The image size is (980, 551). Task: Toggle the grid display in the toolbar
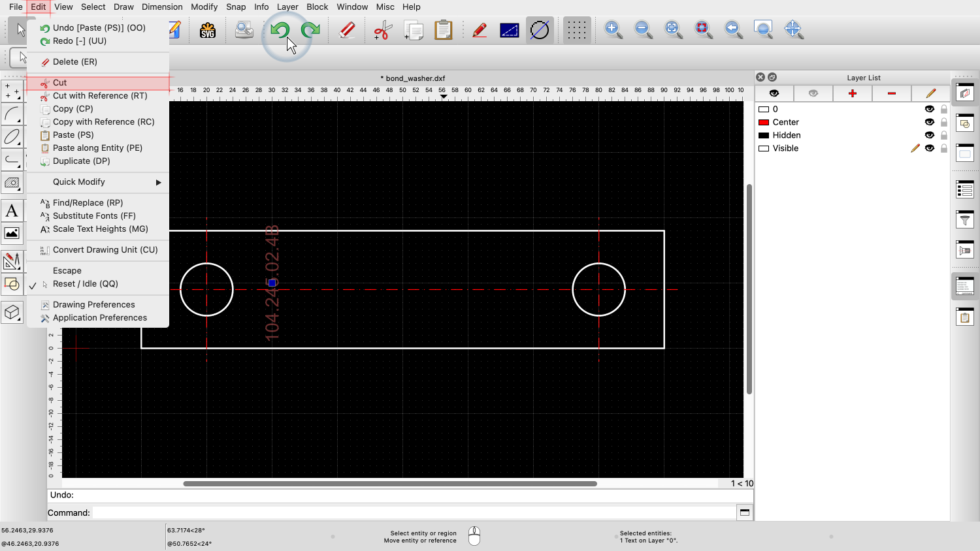576,30
